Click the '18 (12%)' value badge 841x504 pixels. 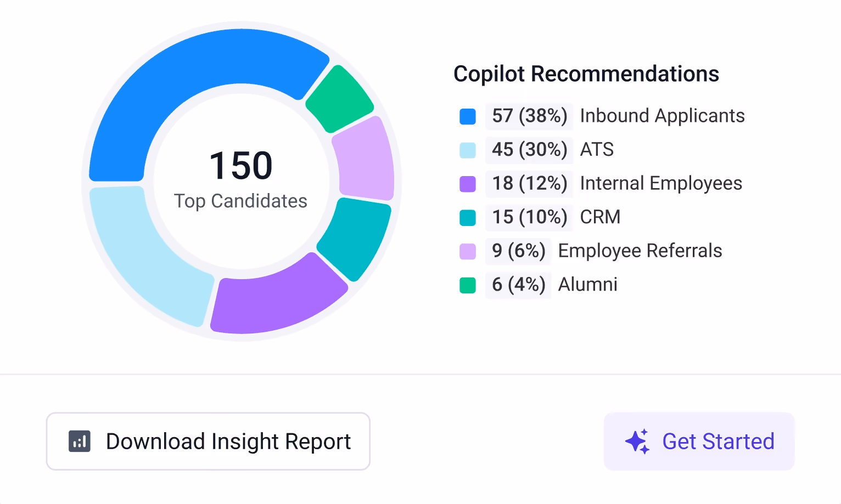click(x=529, y=184)
